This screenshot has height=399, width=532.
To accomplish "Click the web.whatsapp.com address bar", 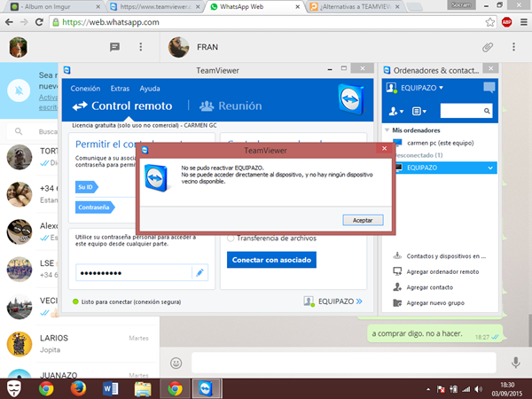I will [x=271, y=22].
